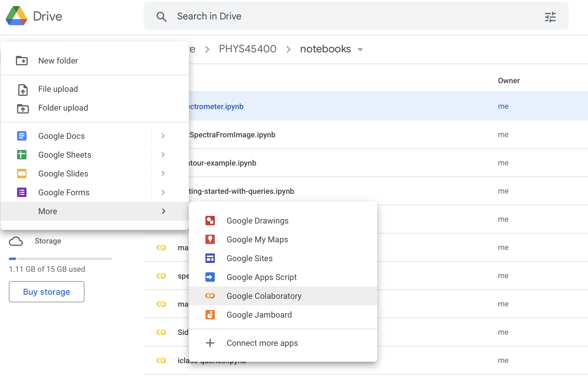The image size is (588, 377).
Task: Choose File upload from the menu
Action: 95,89
